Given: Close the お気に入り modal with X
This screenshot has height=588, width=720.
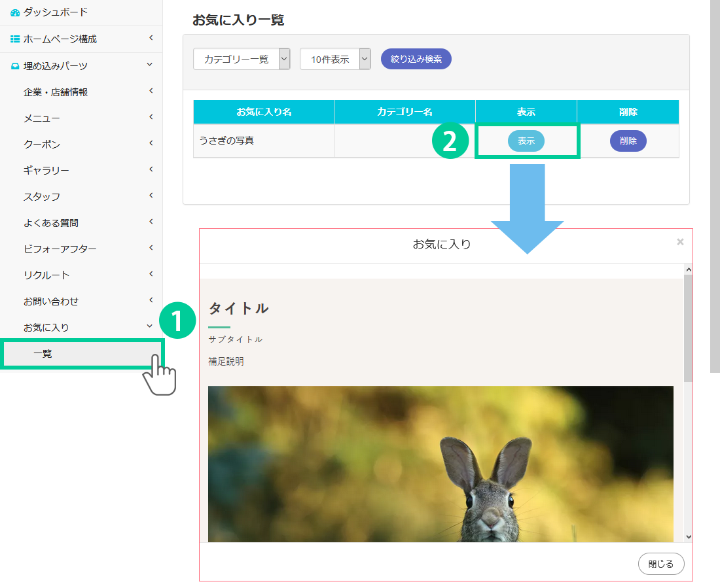Looking at the screenshot, I should [680, 242].
